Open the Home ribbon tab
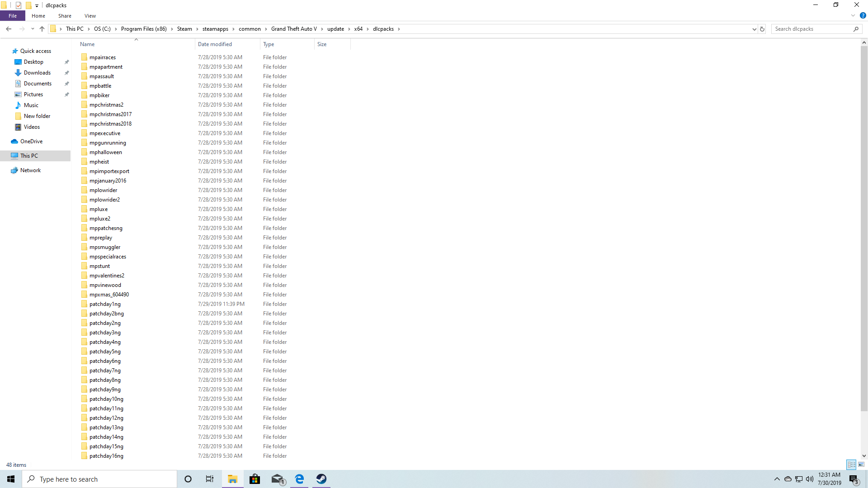Viewport: 868px width, 488px height. click(38, 16)
